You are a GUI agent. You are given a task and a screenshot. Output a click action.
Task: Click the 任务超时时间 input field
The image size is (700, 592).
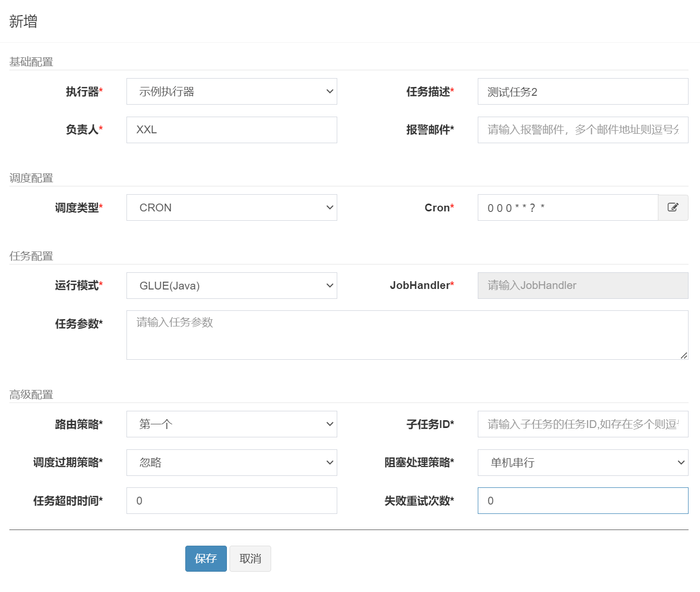click(232, 501)
